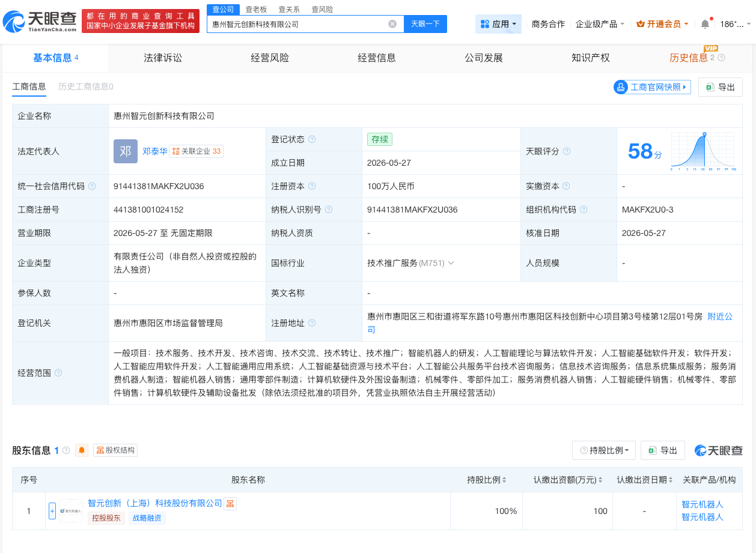Image resolution: width=756 pixels, height=553 pixels.
Task: Open 开通会员 dropdown
Action: pos(662,24)
